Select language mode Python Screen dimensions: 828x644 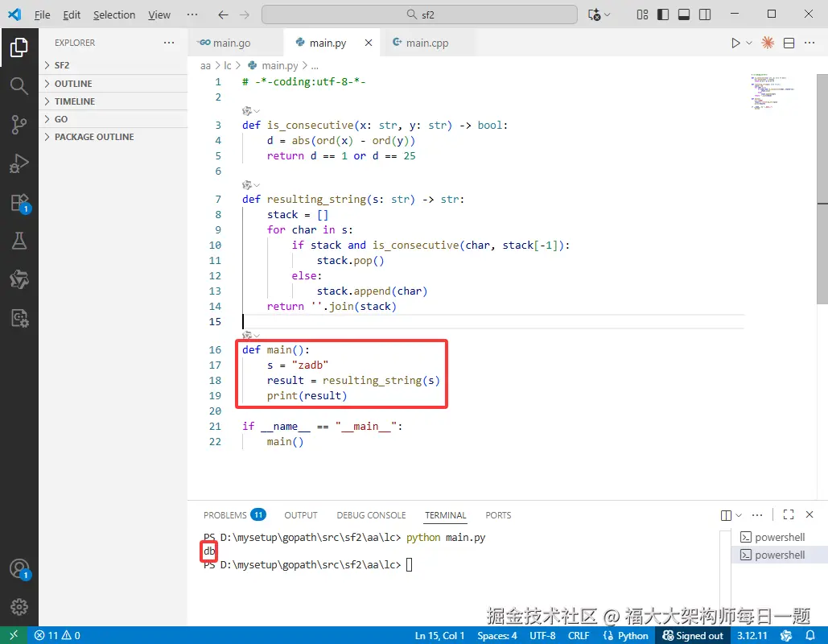(x=632, y=635)
